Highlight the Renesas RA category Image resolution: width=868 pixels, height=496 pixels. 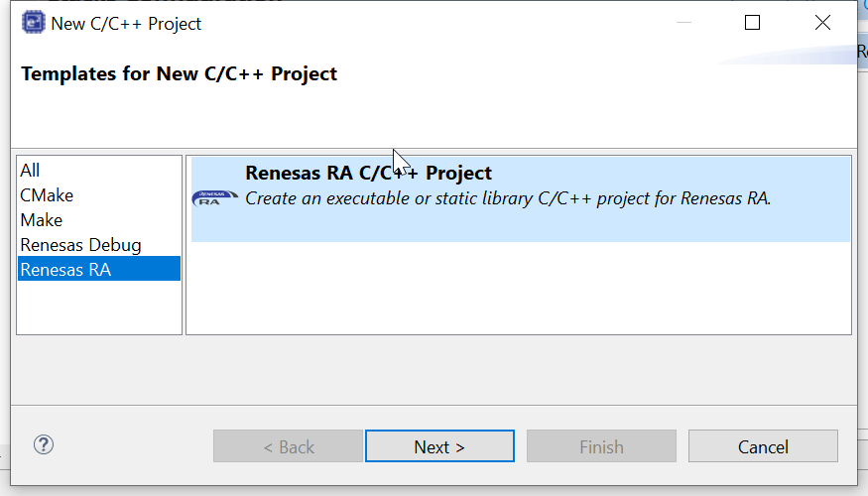click(65, 269)
